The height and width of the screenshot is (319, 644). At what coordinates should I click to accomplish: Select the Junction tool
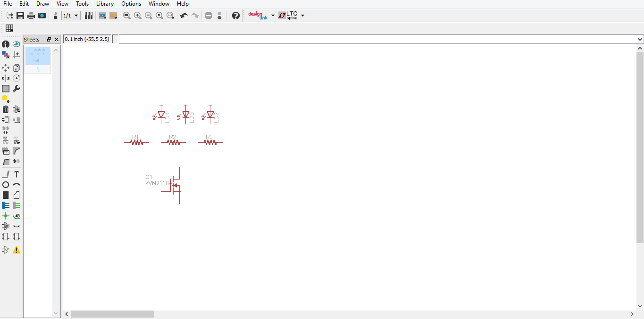(6, 216)
